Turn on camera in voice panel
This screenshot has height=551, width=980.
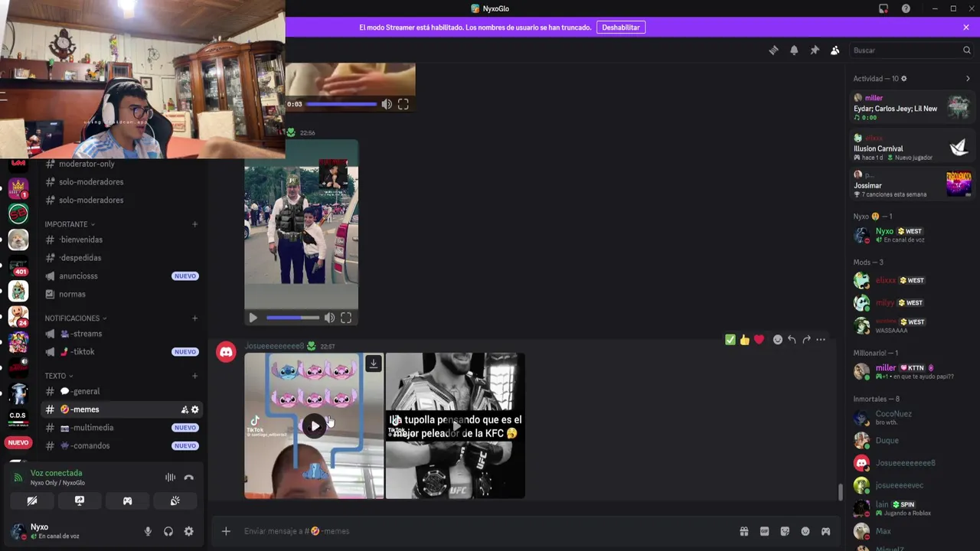(x=32, y=501)
